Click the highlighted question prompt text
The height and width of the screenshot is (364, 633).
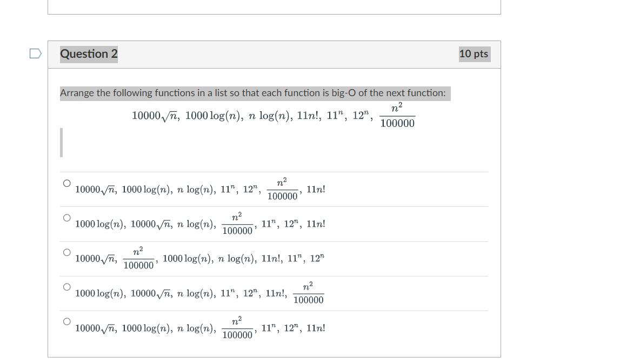click(x=254, y=93)
